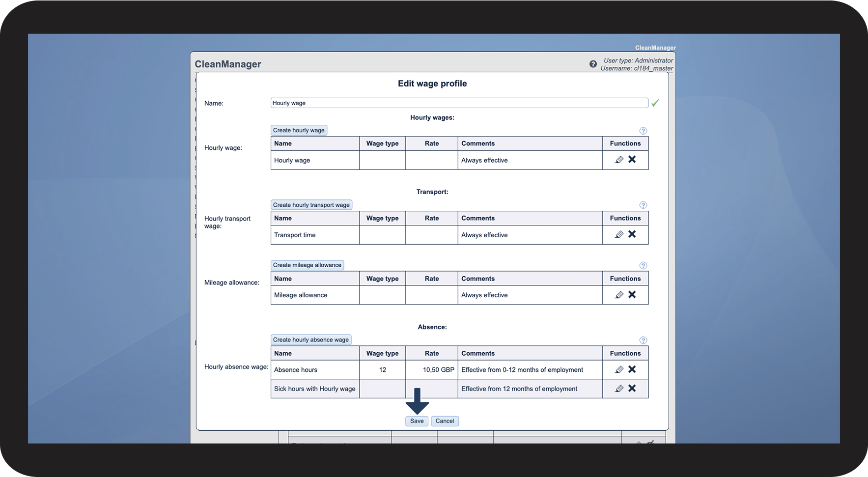Click Create mileage allowance button
This screenshot has width=868, height=477.
(307, 265)
